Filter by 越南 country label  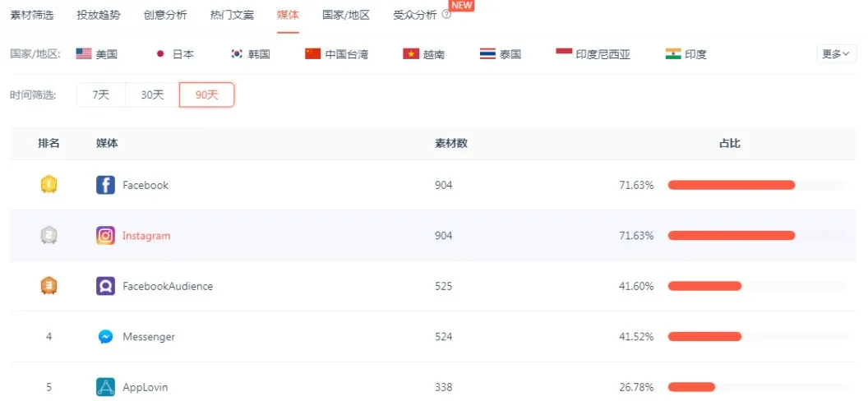coord(434,54)
